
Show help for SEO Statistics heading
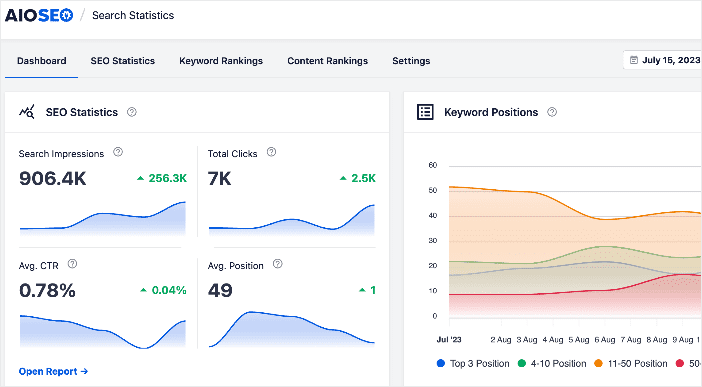[132, 112]
